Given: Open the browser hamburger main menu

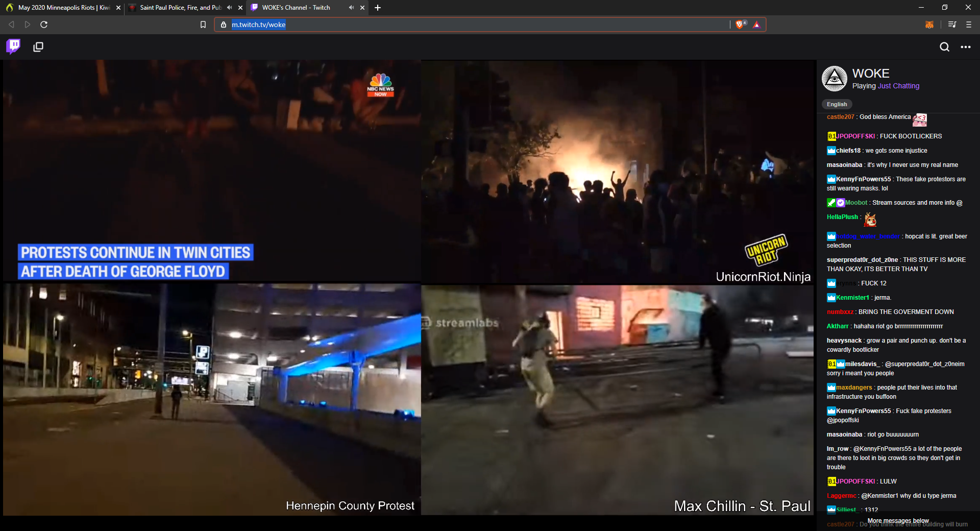Looking at the screenshot, I should pos(969,25).
